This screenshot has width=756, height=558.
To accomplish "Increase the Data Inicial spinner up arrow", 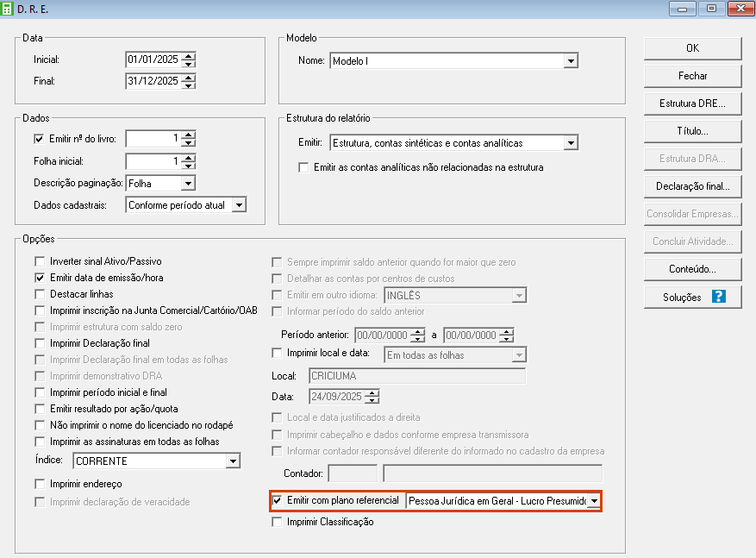I will click(189, 56).
